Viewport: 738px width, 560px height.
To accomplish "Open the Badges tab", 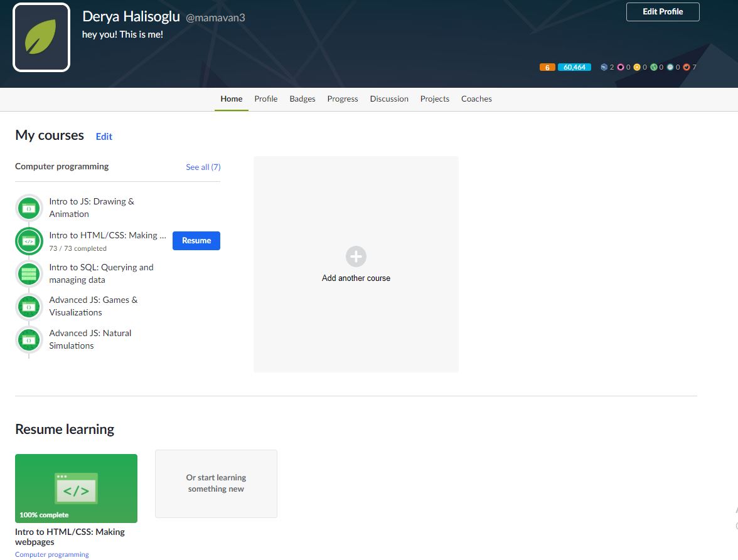I will [x=302, y=98].
